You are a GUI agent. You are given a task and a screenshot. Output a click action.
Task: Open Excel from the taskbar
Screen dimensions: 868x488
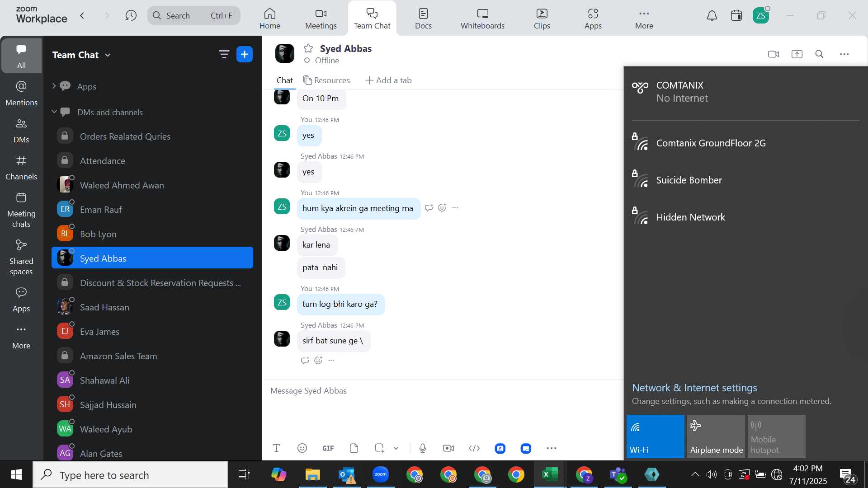[x=550, y=474]
